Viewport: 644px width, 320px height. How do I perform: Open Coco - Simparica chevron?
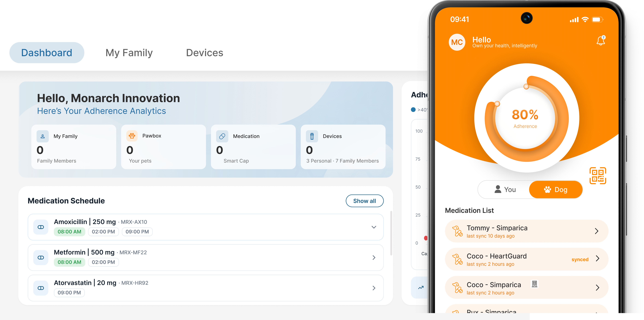(x=597, y=287)
